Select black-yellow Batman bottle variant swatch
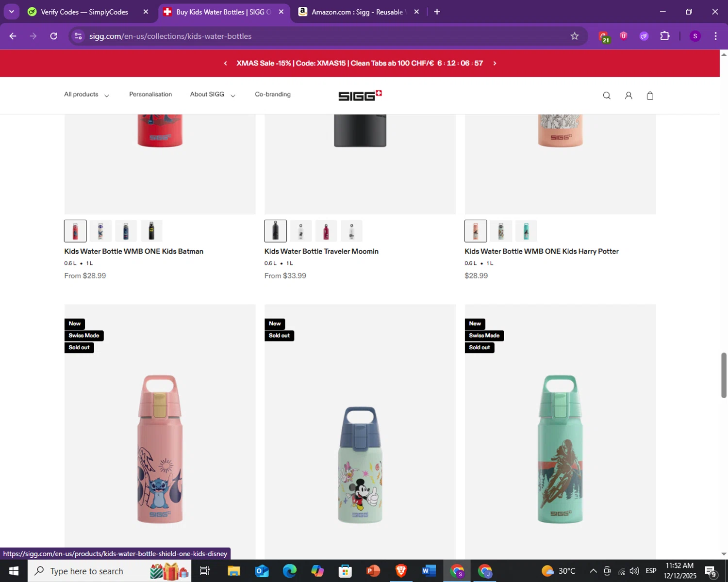This screenshot has width=728, height=582. point(151,231)
